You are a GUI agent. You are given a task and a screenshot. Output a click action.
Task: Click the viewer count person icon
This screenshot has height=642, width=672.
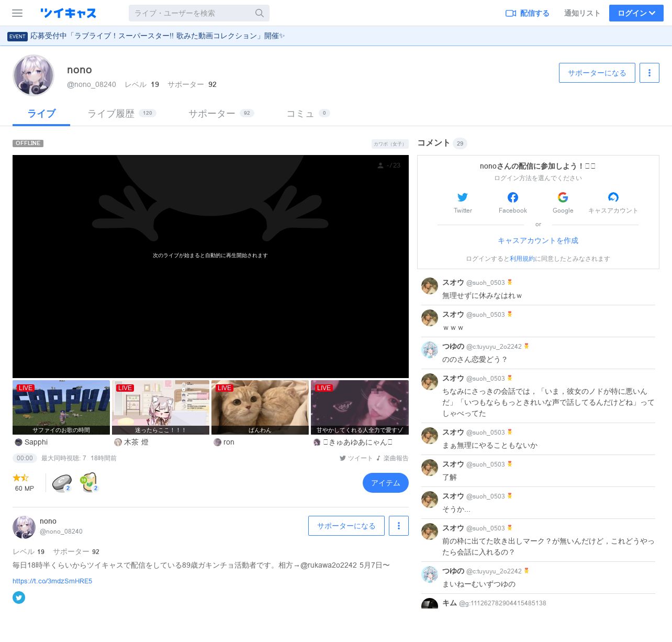(380, 165)
